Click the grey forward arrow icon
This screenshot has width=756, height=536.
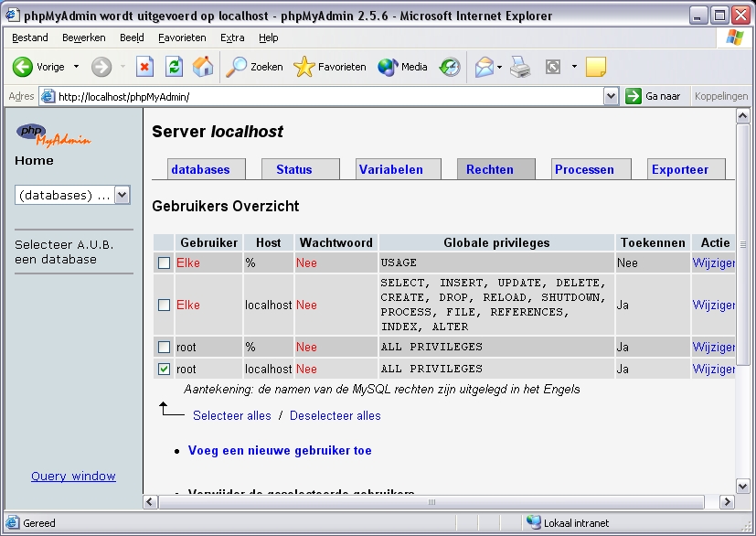point(101,67)
